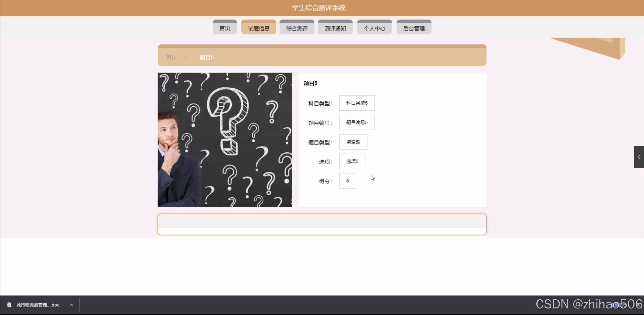Click the 得分 score box showing 5
The height and width of the screenshot is (315, 644).
pyautogui.click(x=347, y=181)
